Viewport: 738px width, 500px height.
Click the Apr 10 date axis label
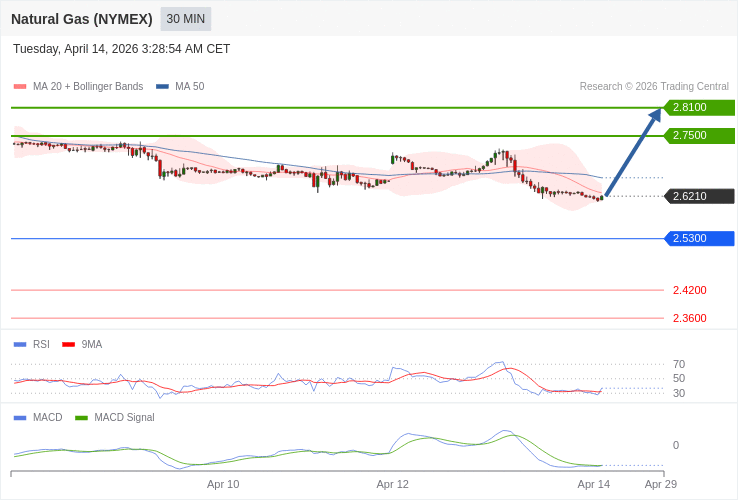point(223,484)
